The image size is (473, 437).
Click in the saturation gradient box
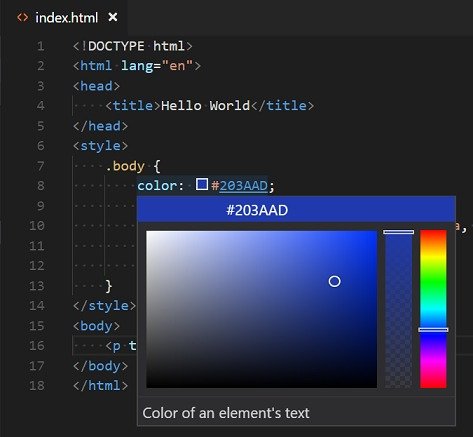pos(261,309)
